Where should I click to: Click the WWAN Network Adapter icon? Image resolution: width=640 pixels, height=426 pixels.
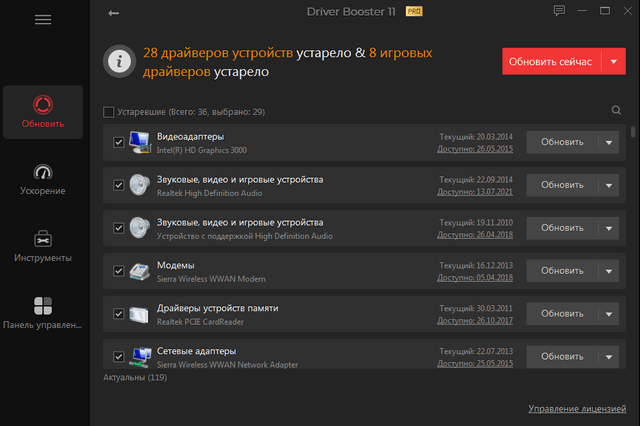click(140, 357)
